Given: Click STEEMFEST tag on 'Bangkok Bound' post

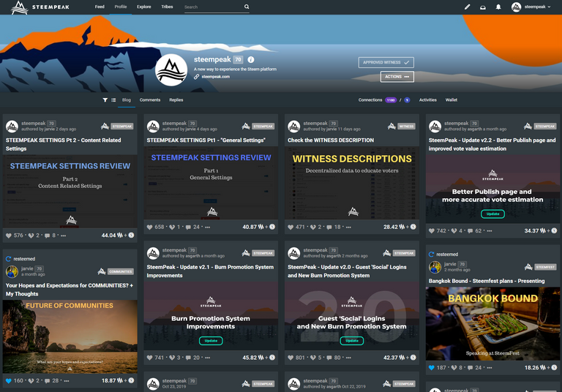Looking at the screenshot, I should [545, 267].
